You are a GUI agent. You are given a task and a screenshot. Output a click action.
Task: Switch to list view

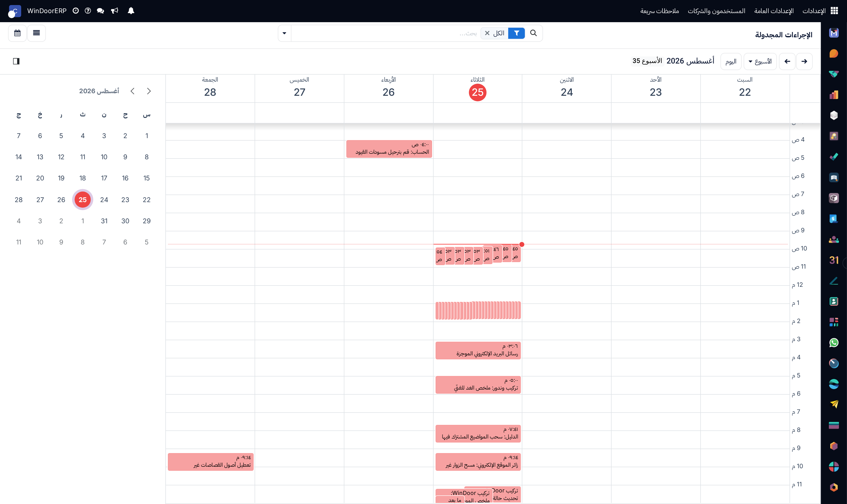(36, 33)
